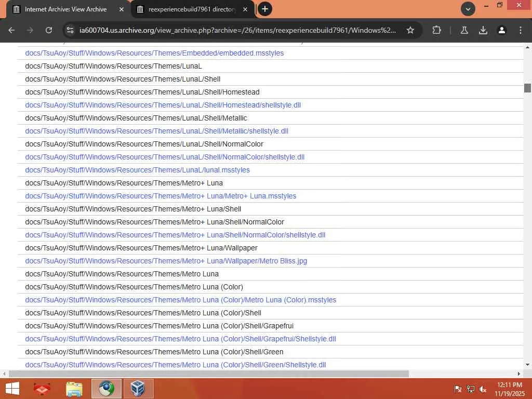The width and height of the screenshot is (532, 399).
Task: Select the LunaL/Shell/Homestead directory row
Action: pos(270,92)
